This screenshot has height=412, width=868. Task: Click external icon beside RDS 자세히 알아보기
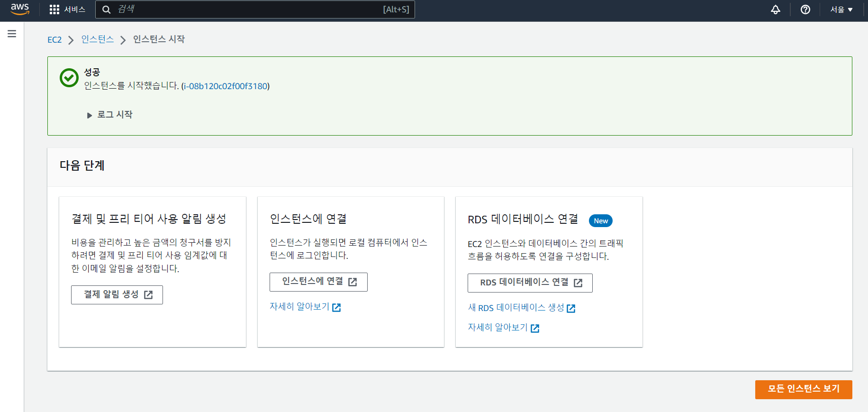[535, 329]
